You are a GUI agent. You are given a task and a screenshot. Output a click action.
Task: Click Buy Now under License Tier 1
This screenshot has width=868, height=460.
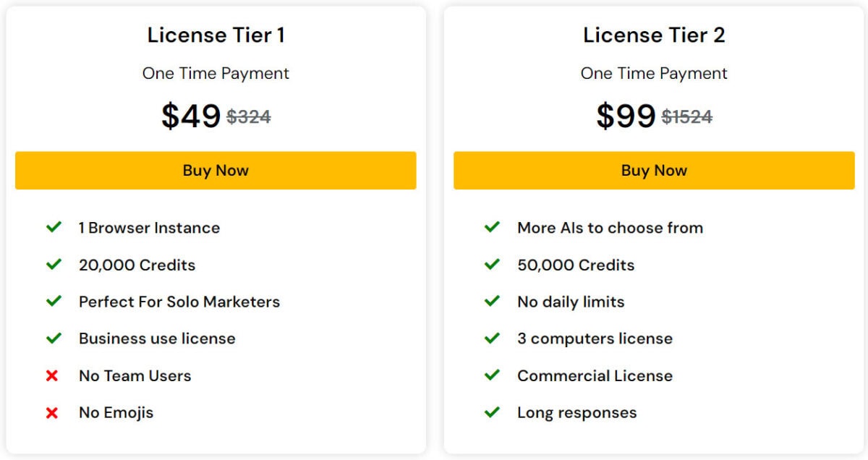[216, 170]
